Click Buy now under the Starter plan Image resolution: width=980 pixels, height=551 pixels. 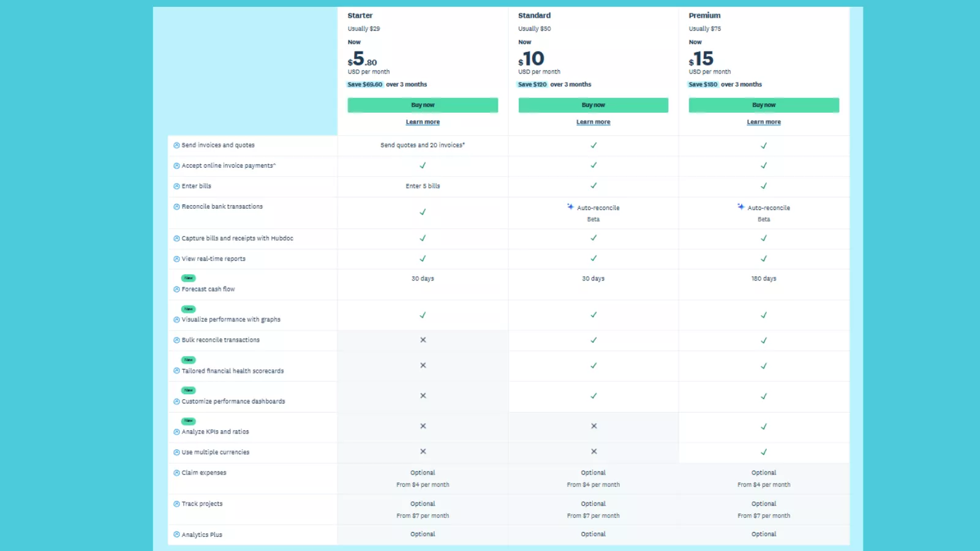tap(423, 105)
